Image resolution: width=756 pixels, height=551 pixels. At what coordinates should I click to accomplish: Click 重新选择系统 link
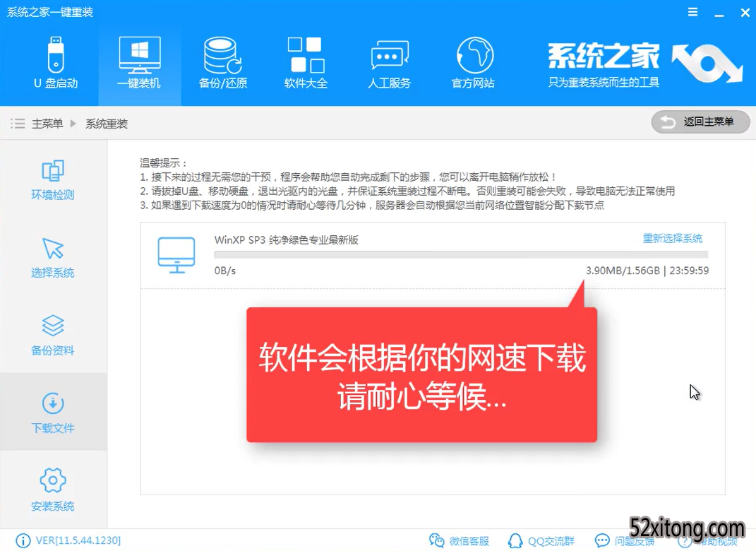tap(673, 238)
